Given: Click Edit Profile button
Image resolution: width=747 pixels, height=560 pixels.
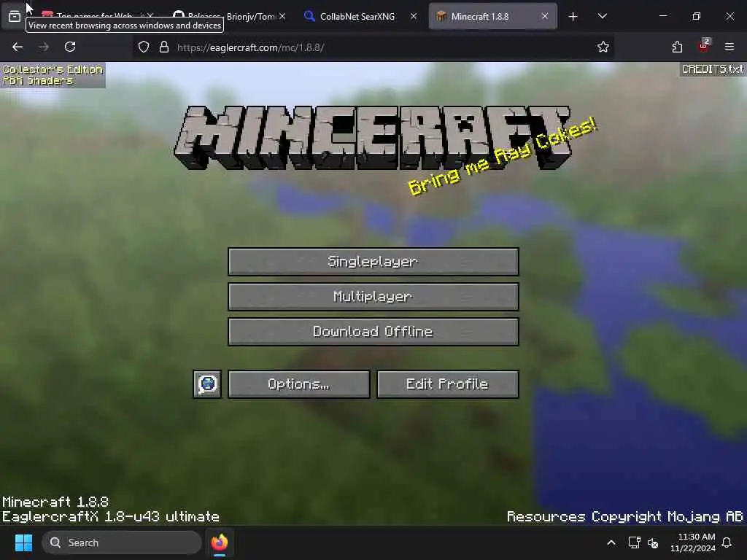Looking at the screenshot, I should click(448, 384).
